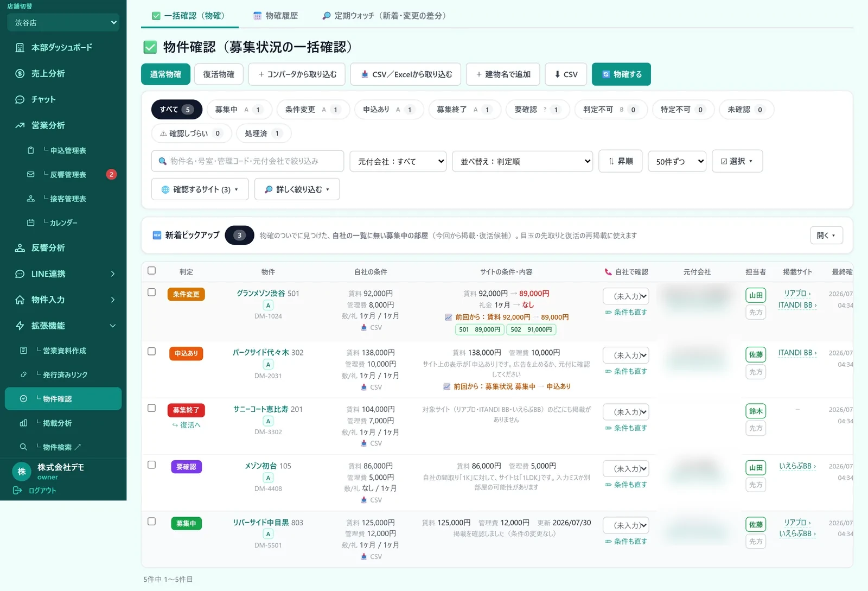Select the 復活物確 tab button
The image size is (868, 591).
point(219,74)
